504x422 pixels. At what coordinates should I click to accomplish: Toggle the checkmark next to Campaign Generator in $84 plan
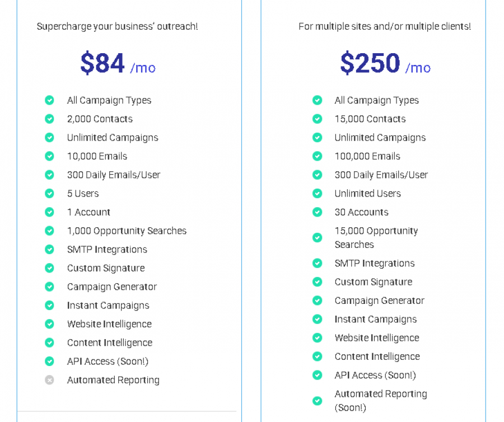[x=49, y=287]
